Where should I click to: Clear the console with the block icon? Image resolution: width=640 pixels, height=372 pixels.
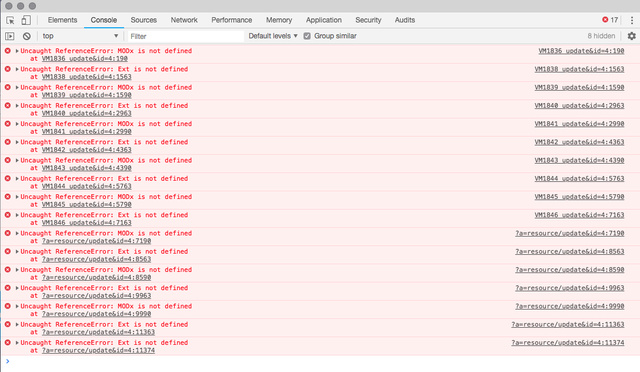27,36
